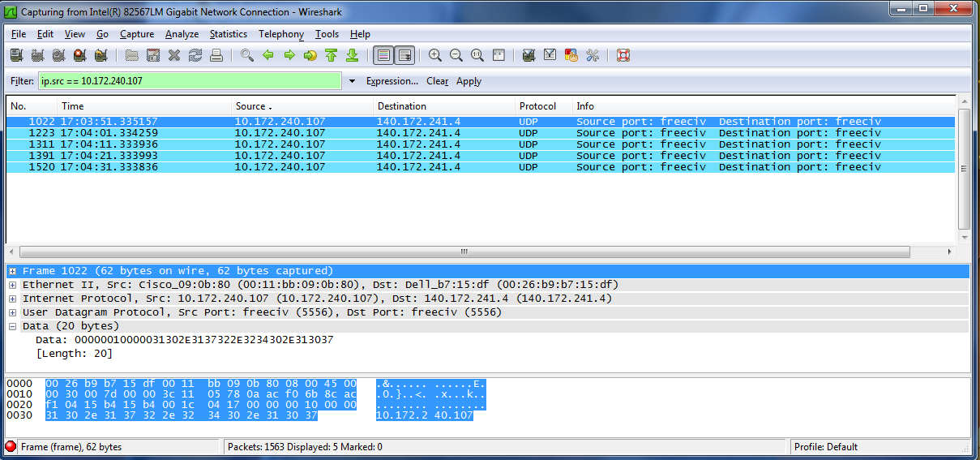
Task: Expand the User Datagram Protocol node
Action: 13,312
